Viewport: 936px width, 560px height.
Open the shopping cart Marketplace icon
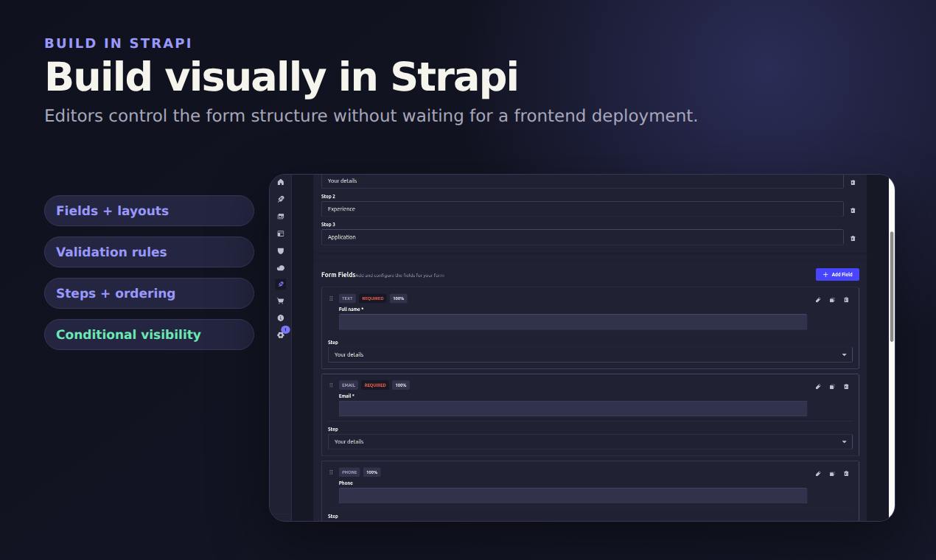pyautogui.click(x=281, y=301)
